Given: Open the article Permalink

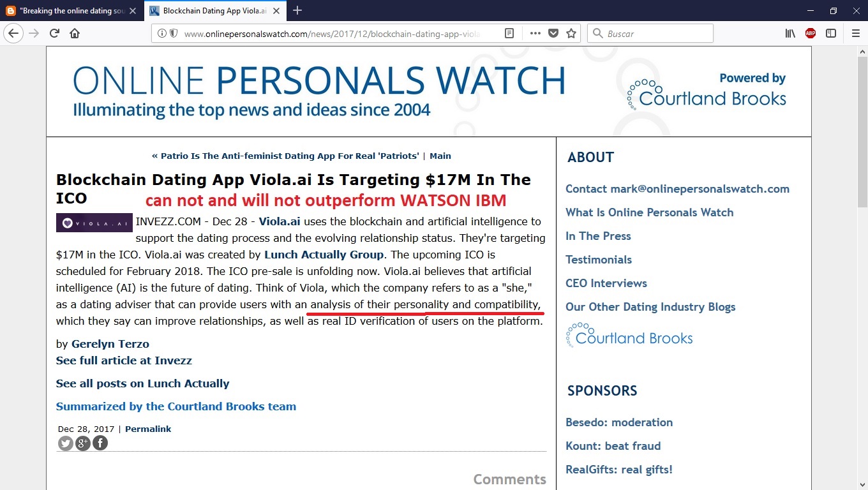Looking at the screenshot, I should 148,429.
